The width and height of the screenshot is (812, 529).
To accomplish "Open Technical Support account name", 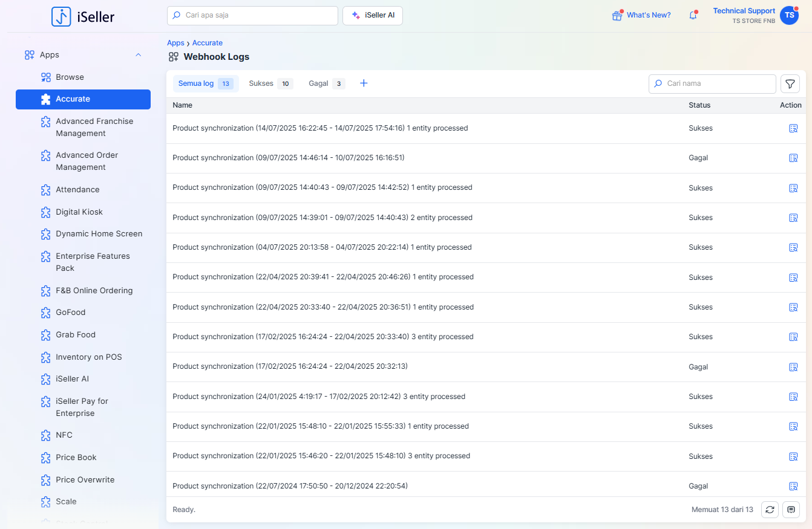I will (x=744, y=11).
